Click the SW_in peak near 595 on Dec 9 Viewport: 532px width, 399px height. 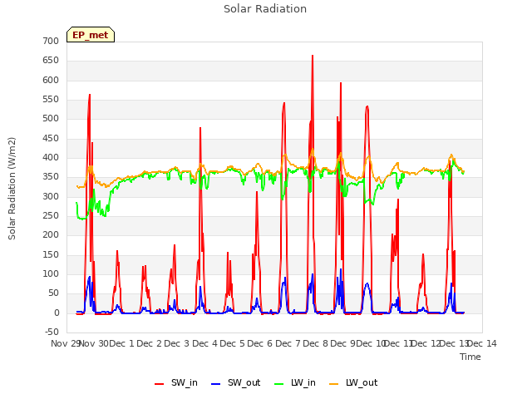pos(341,83)
